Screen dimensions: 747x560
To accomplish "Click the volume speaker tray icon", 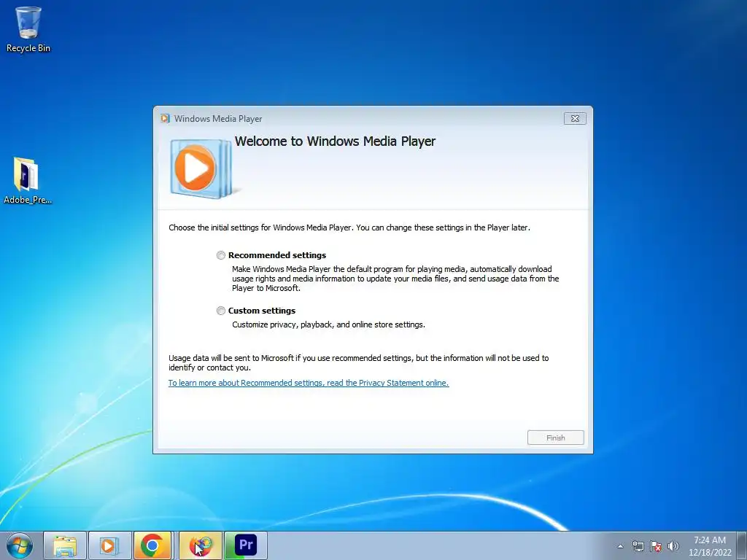I will (673, 546).
